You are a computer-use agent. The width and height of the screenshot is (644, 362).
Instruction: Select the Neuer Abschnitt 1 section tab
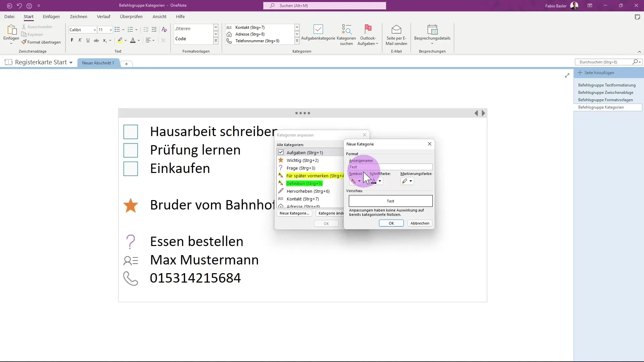click(98, 63)
